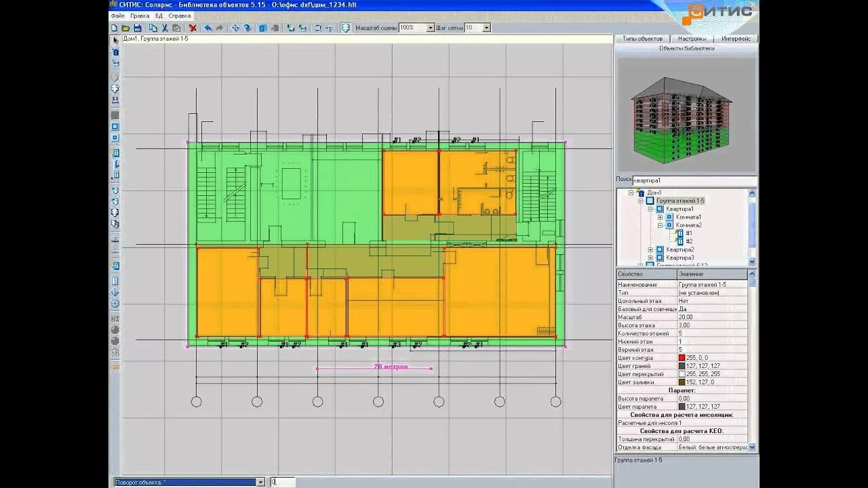Expand the Комната1 tree node

pyautogui.click(x=660, y=217)
